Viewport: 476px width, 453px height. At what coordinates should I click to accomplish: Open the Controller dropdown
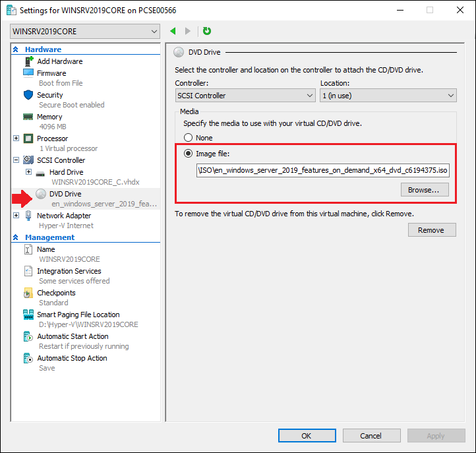[x=245, y=96]
